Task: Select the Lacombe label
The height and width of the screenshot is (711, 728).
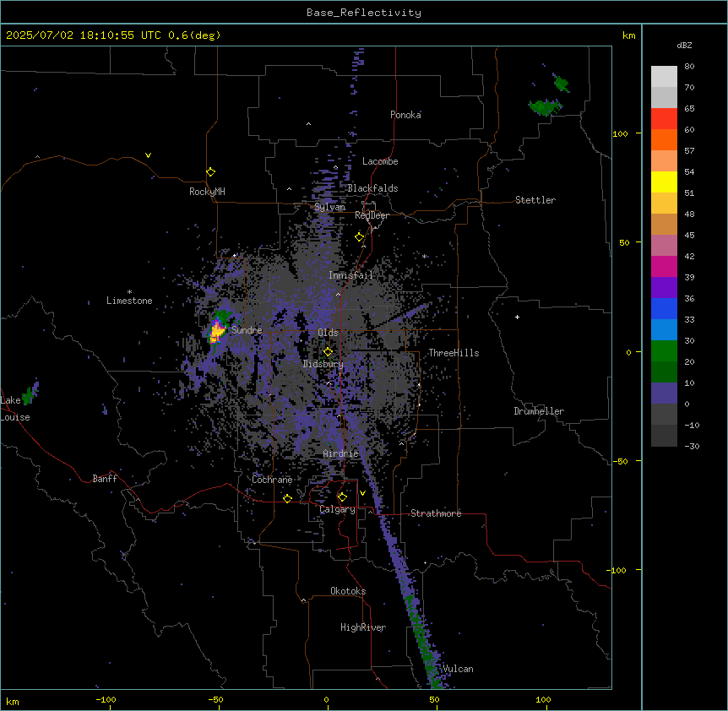Action: click(380, 161)
